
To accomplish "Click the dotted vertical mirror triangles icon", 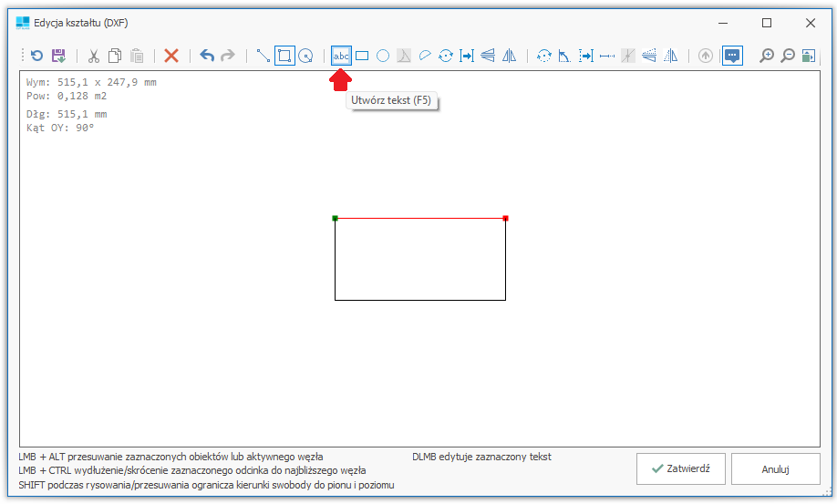I will pos(670,56).
